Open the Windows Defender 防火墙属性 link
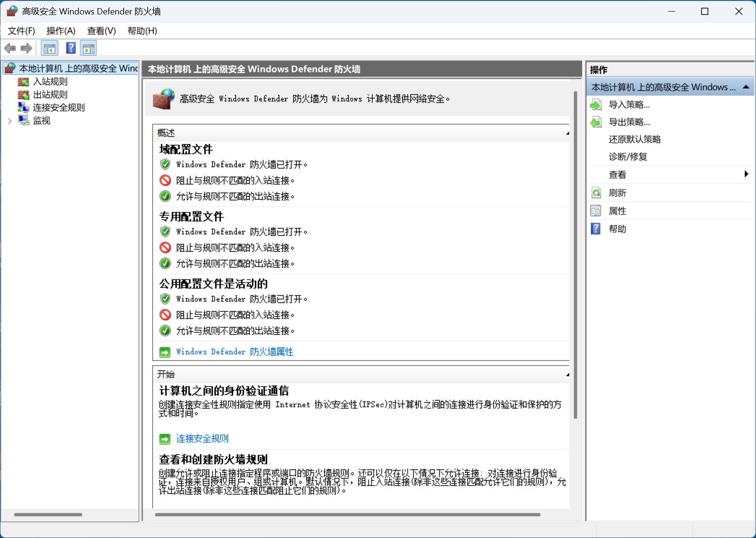 235,352
